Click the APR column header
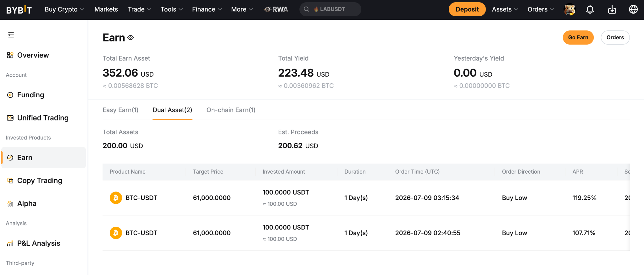Viewport: 644px width, 275px height. [x=578, y=172]
